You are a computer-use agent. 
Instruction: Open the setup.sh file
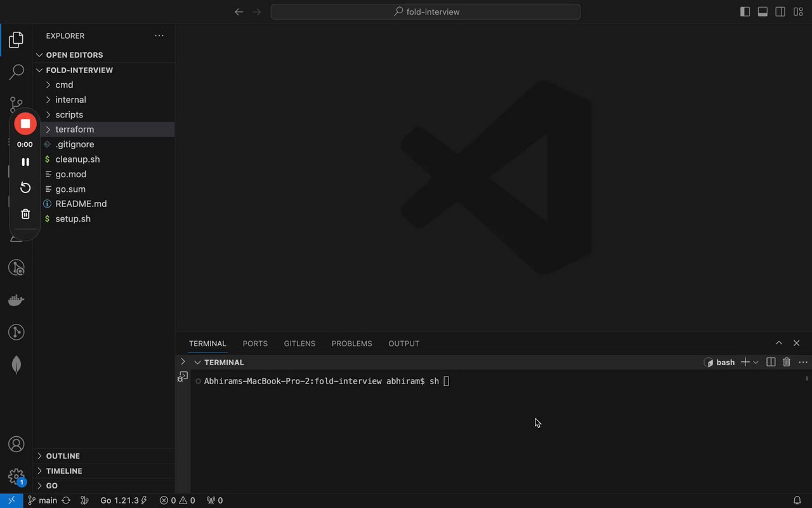(104, 219)
